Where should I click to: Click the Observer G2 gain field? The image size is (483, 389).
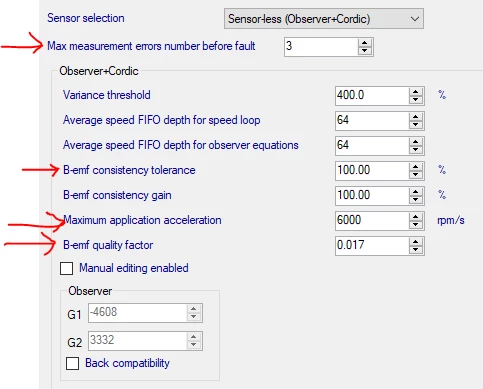(138, 341)
